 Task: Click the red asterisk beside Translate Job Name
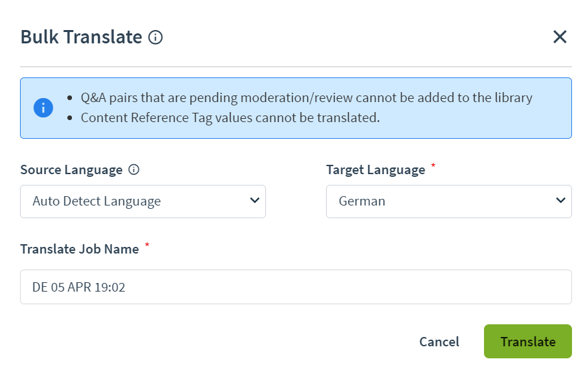pos(147,245)
